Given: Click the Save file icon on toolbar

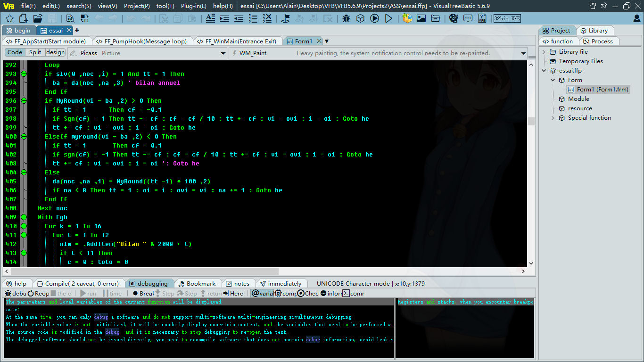Looking at the screenshot, I should pos(53,18).
